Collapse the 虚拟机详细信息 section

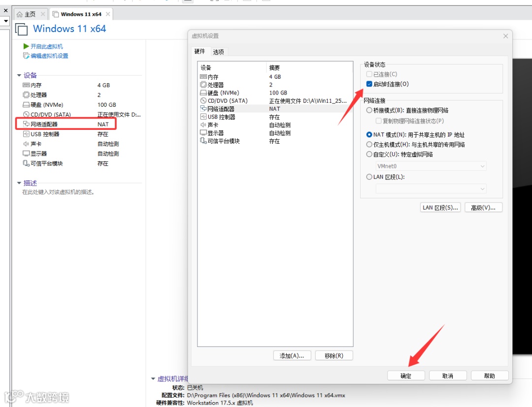[153, 378]
